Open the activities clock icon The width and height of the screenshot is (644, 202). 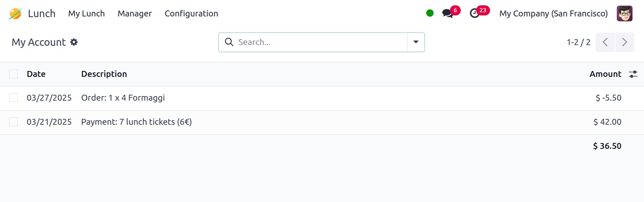[x=474, y=14]
